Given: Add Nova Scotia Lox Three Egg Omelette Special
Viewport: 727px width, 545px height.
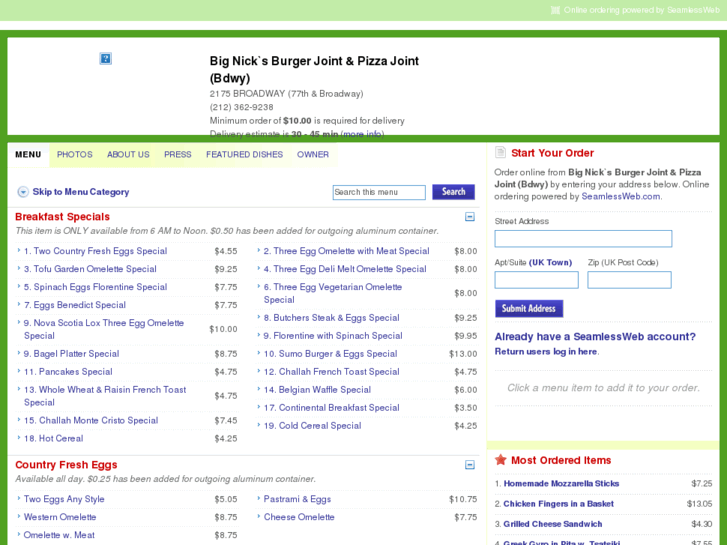Looking at the screenshot, I should tap(104, 329).
